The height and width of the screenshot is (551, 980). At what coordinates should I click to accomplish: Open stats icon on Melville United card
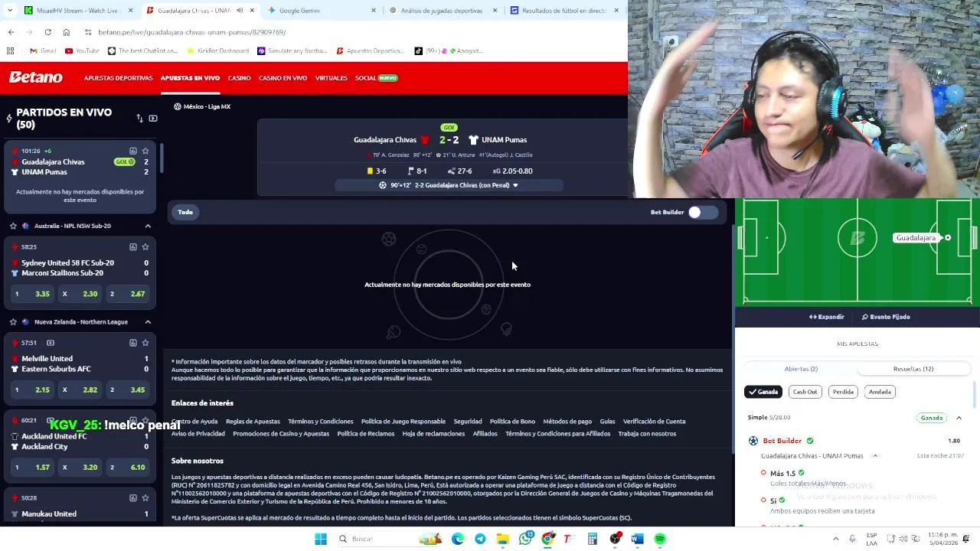(x=132, y=343)
